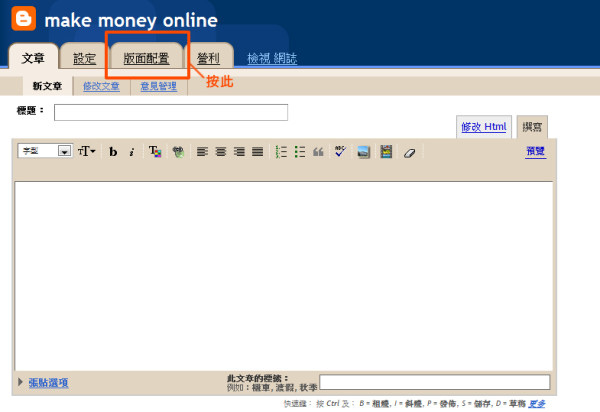
Task: Insert a hyperlink with the link icon
Action: pyautogui.click(x=178, y=152)
